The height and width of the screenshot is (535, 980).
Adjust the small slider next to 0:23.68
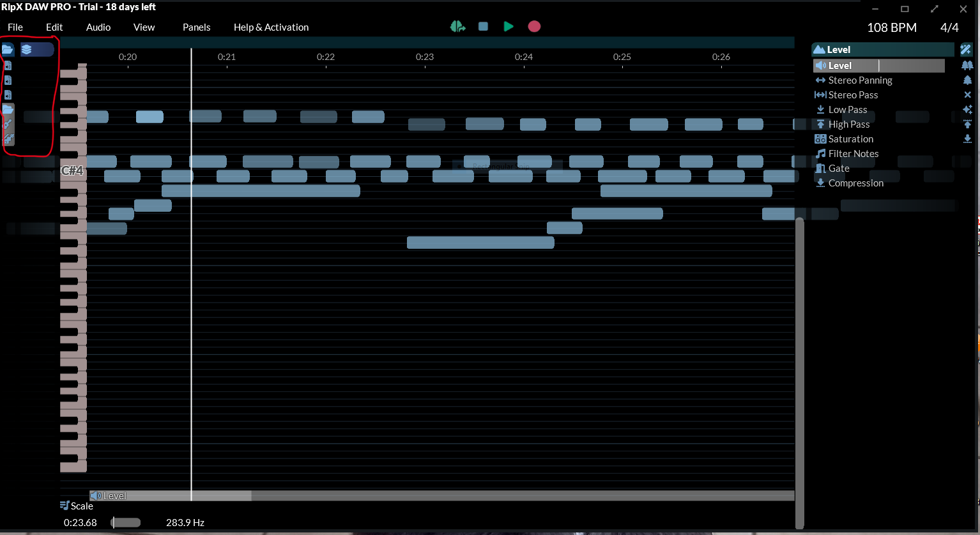point(126,523)
